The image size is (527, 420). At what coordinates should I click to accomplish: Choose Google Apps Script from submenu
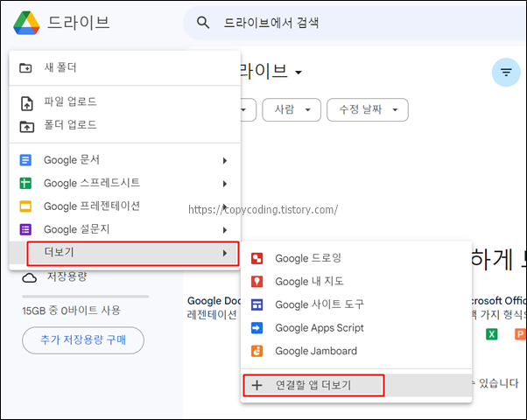(356, 328)
